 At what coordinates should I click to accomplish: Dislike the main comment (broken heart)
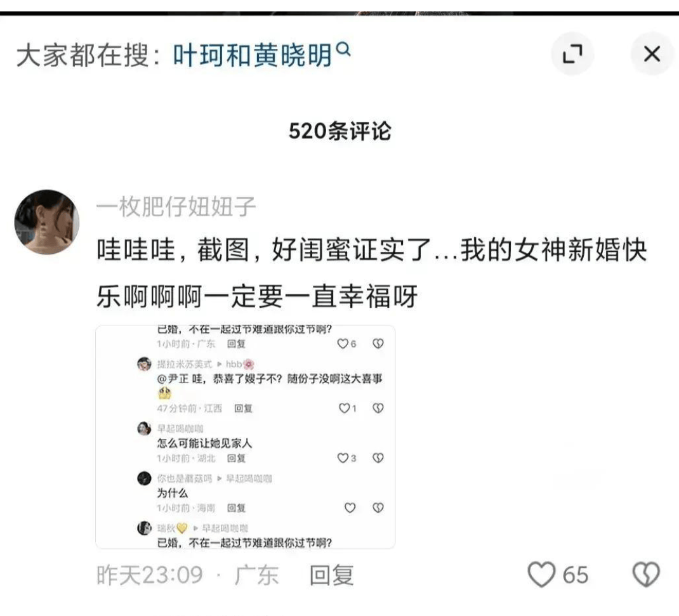[x=646, y=574]
